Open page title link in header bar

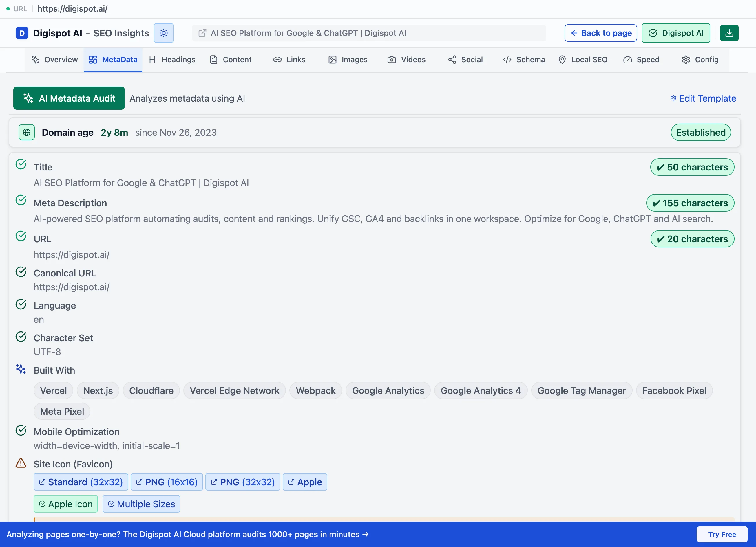pos(369,33)
